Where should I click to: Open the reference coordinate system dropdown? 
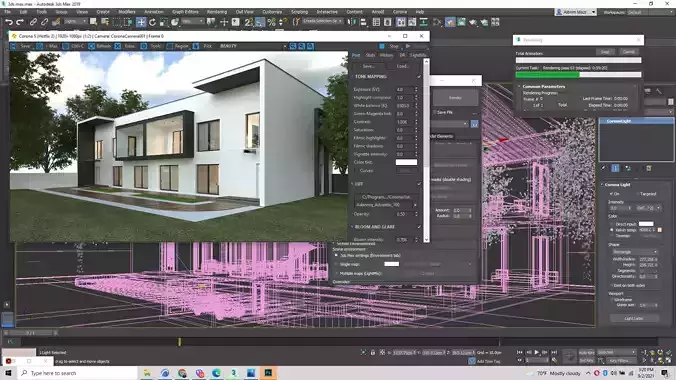pos(192,22)
